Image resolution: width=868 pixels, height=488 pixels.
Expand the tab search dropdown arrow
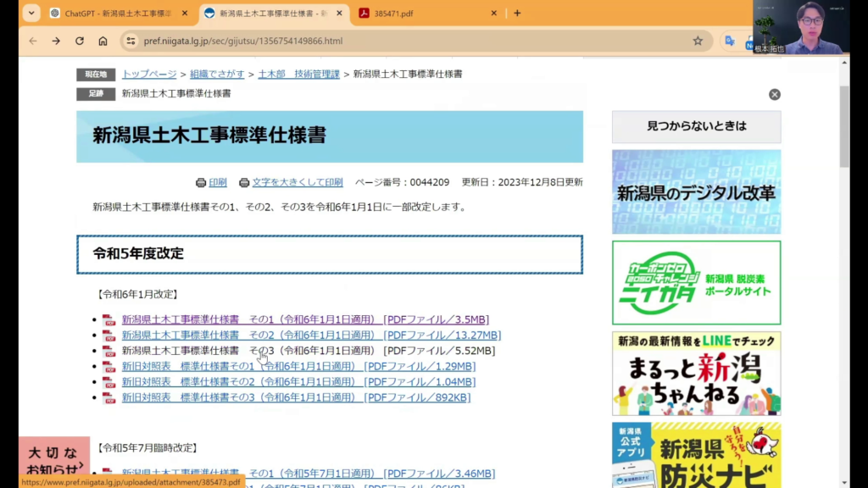pos(31,14)
